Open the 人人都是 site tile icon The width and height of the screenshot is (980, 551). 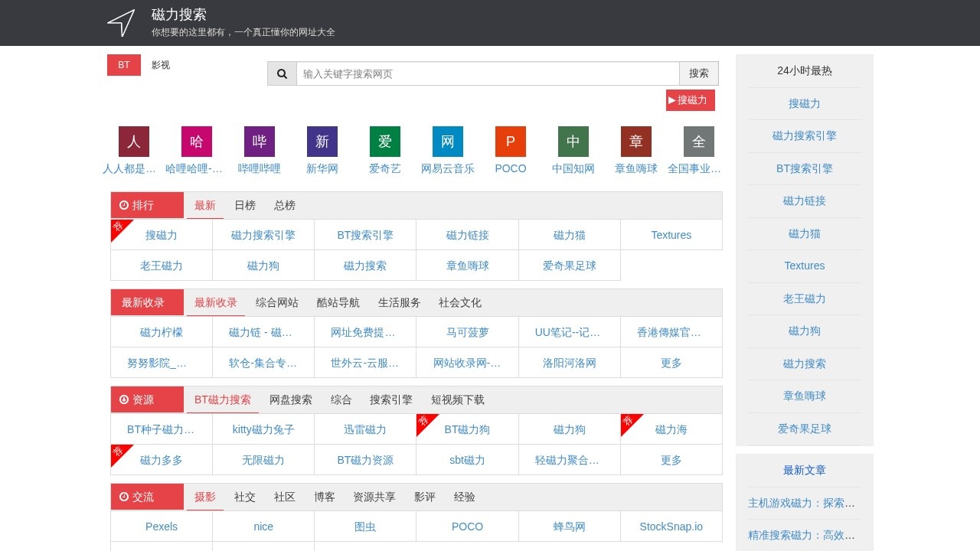[x=134, y=142]
